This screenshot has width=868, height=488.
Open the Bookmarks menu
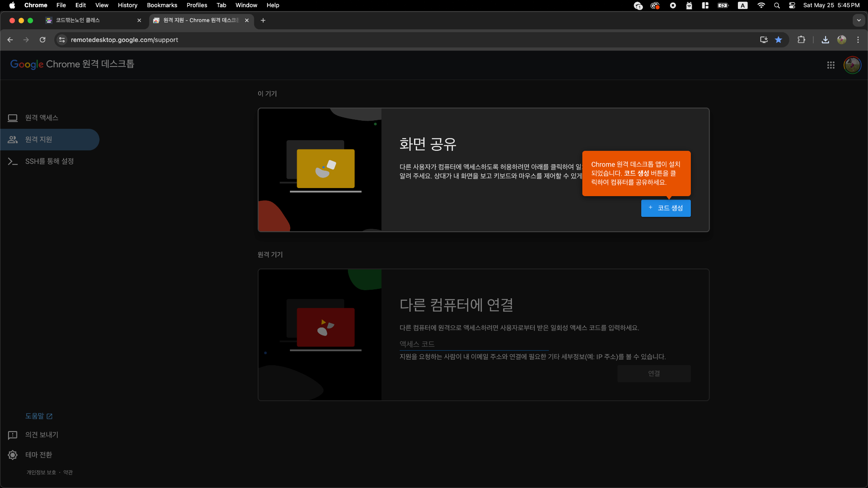[162, 6]
